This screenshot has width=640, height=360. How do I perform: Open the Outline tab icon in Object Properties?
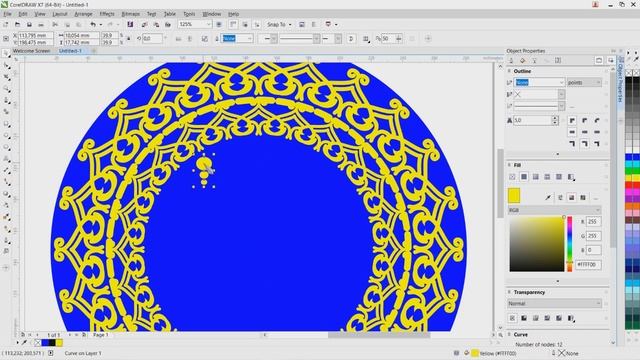511,60
